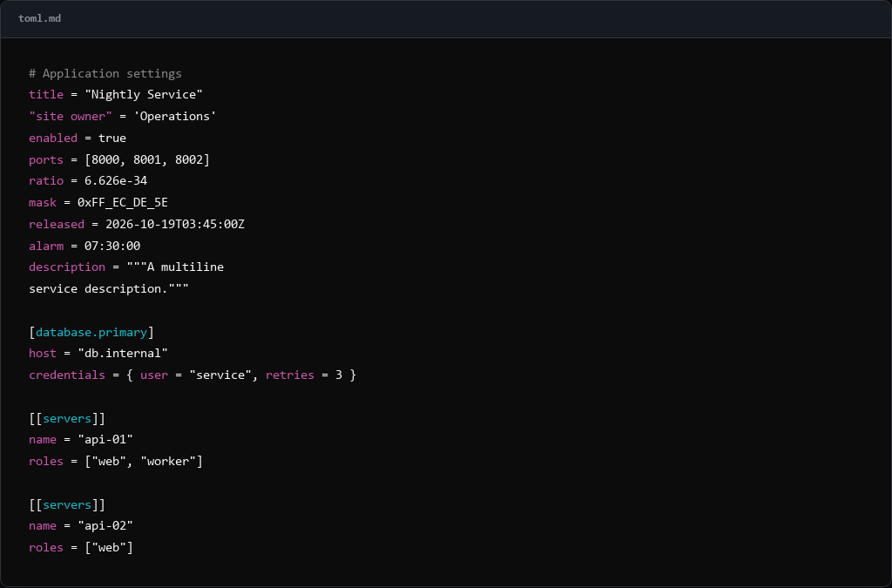Viewport: 892px width, 588px height.
Task: Click the second [[servers]] header
Action: coord(67,505)
